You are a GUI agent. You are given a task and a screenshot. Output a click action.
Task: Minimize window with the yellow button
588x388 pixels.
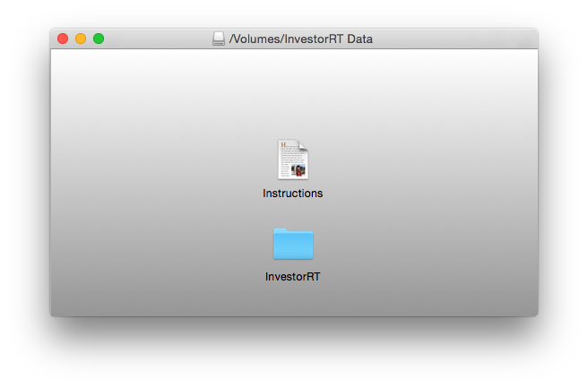pyautogui.click(x=81, y=39)
